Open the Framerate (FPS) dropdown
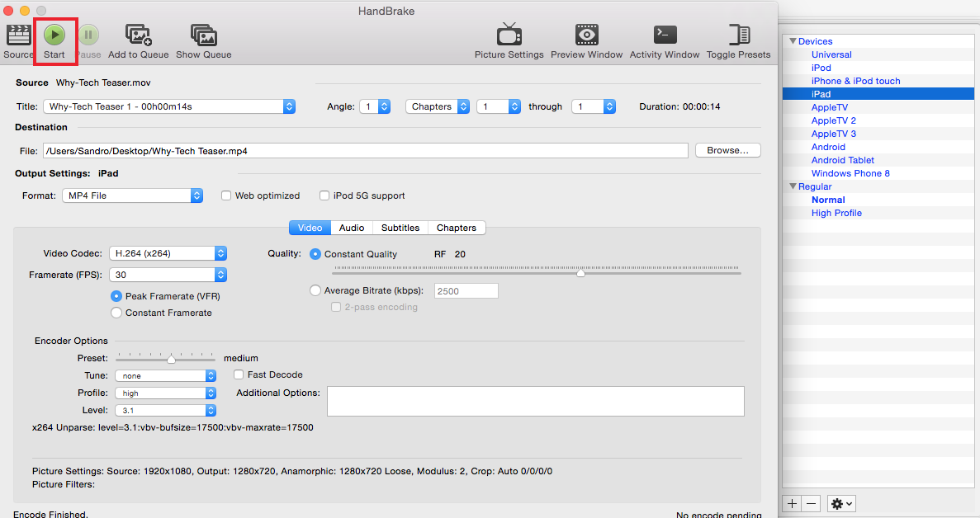This screenshot has width=980, height=518. [168, 275]
